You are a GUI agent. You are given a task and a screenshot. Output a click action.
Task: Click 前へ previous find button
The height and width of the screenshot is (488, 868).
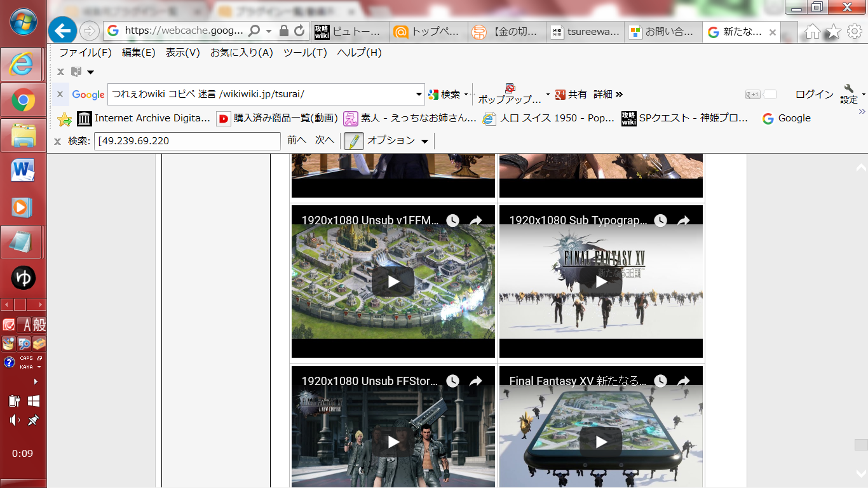[297, 140]
